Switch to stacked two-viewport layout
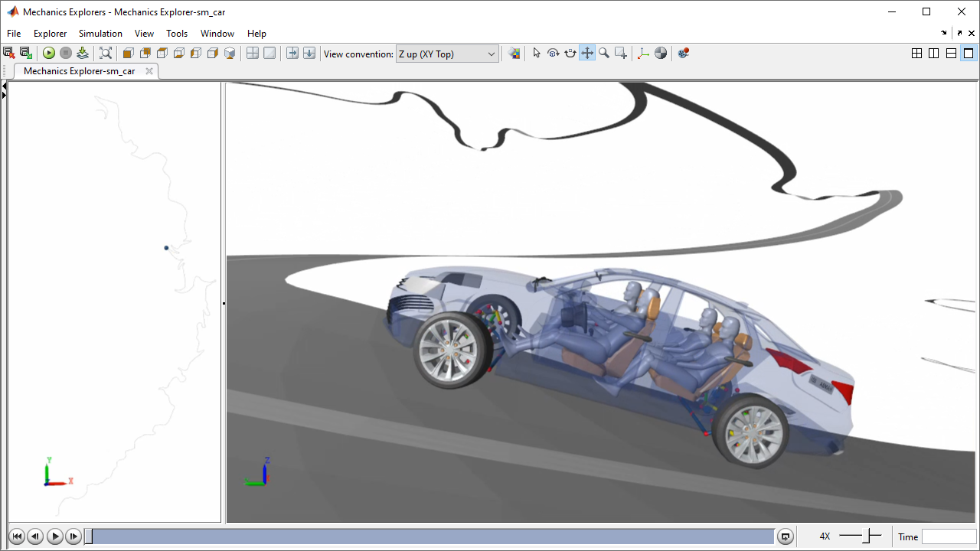The height and width of the screenshot is (551, 980). [951, 54]
